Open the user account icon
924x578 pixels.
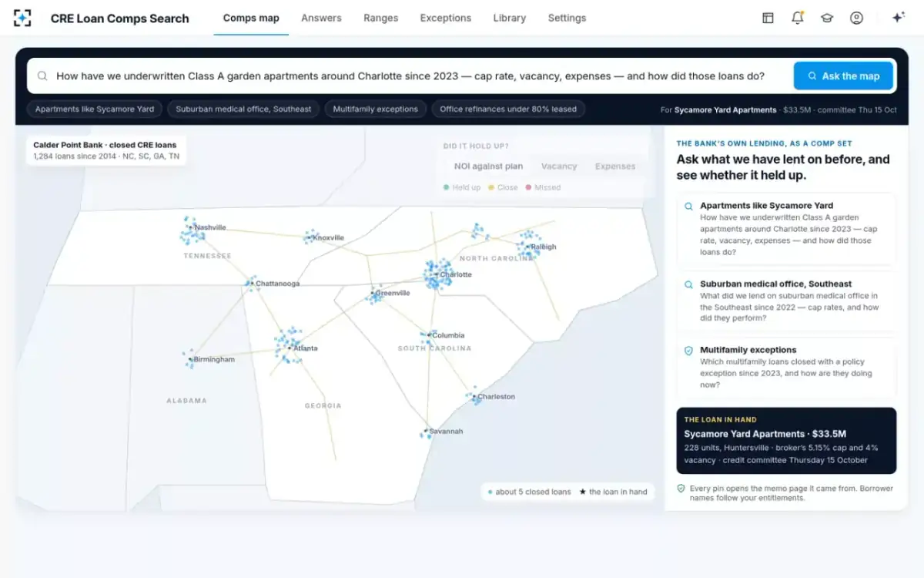pos(856,18)
